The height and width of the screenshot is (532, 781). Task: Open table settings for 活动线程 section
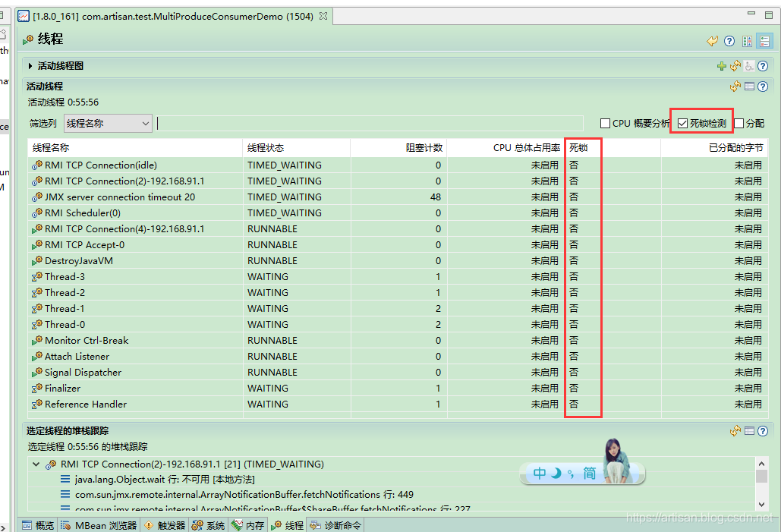click(x=749, y=87)
